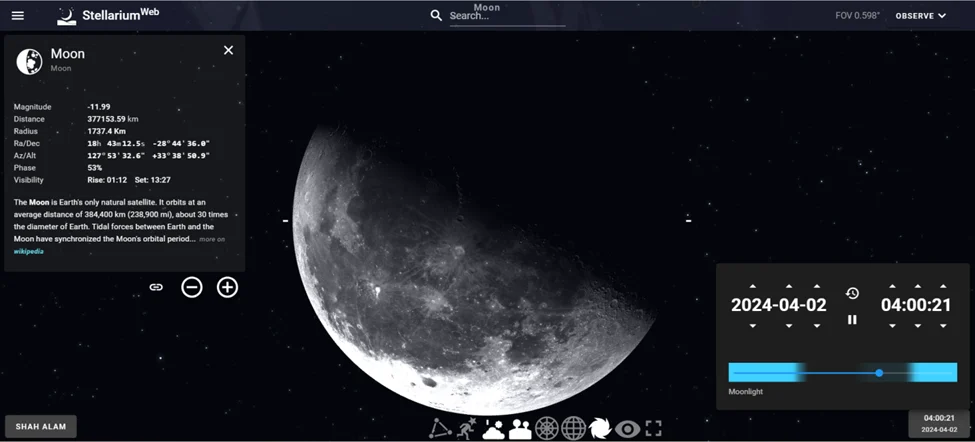
Task: Expand the OBSERVE dropdown menu
Action: [920, 16]
